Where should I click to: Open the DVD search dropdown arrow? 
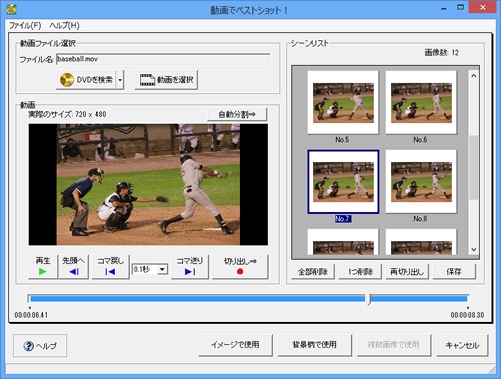pyautogui.click(x=120, y=80)
